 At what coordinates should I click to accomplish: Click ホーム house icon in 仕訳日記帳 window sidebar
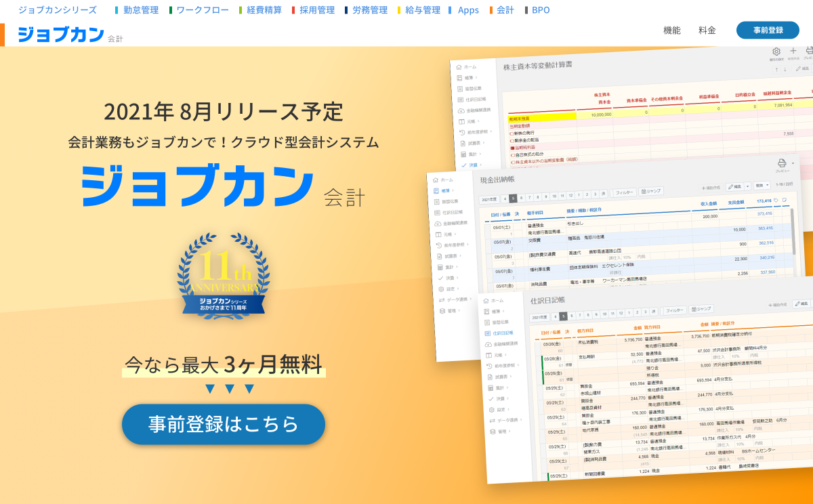(x=486, y=301)
